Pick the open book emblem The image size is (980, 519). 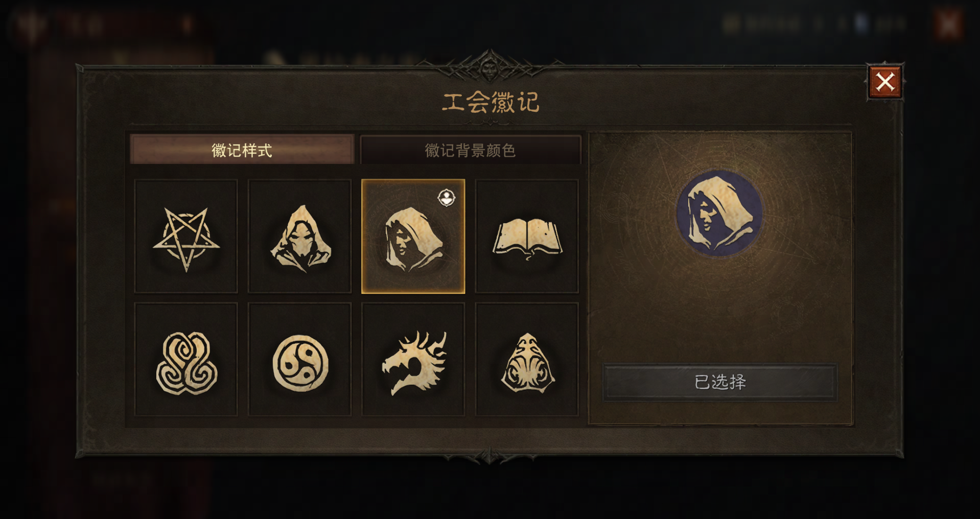pos(527,236)
